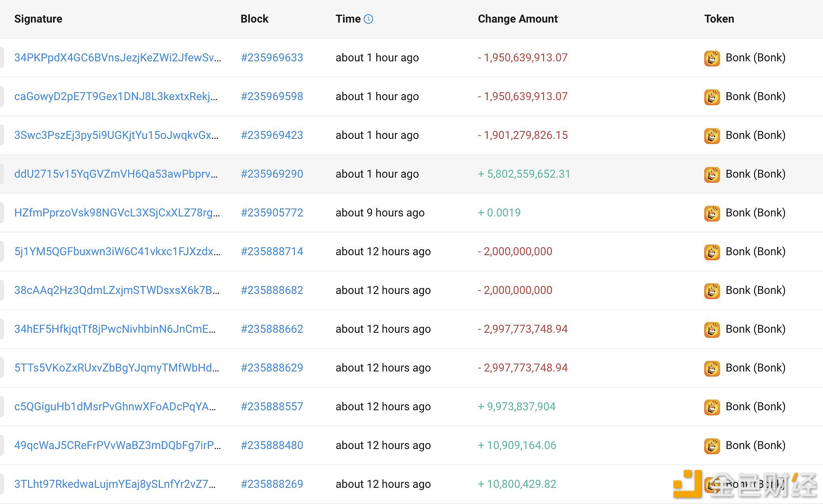Open signature ddU2715v15YqGVZmVH6Q transaction

click(116, 174)
